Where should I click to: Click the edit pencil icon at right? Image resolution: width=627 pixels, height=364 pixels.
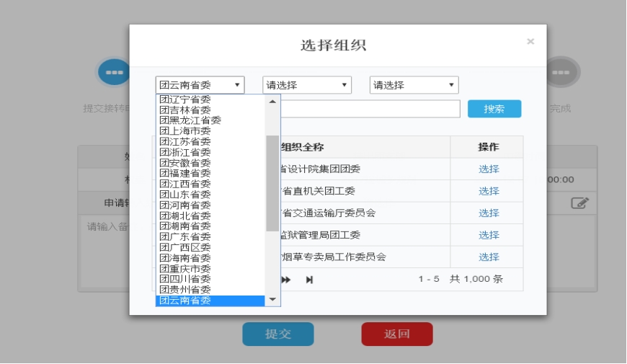coord(579,203)
